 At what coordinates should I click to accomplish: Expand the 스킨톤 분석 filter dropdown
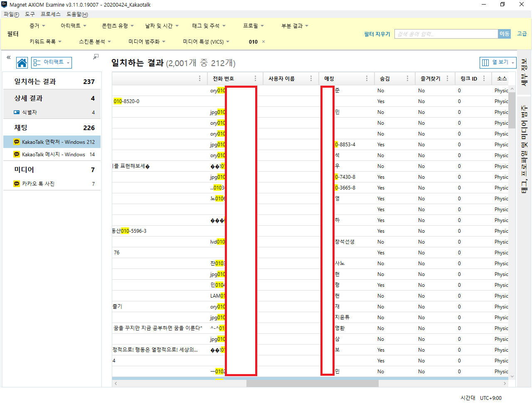point(95,42)
